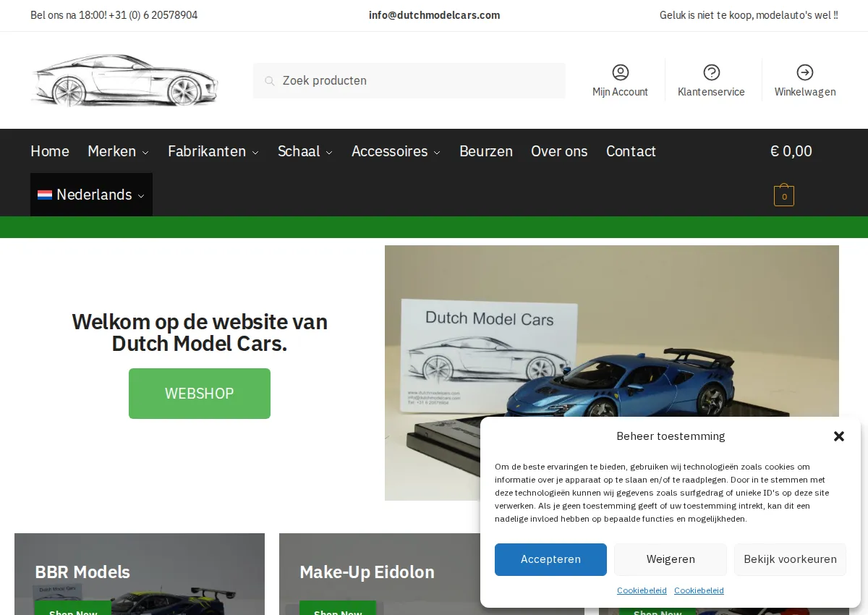Open Klantenservice question mark icon

click(712, 72)
